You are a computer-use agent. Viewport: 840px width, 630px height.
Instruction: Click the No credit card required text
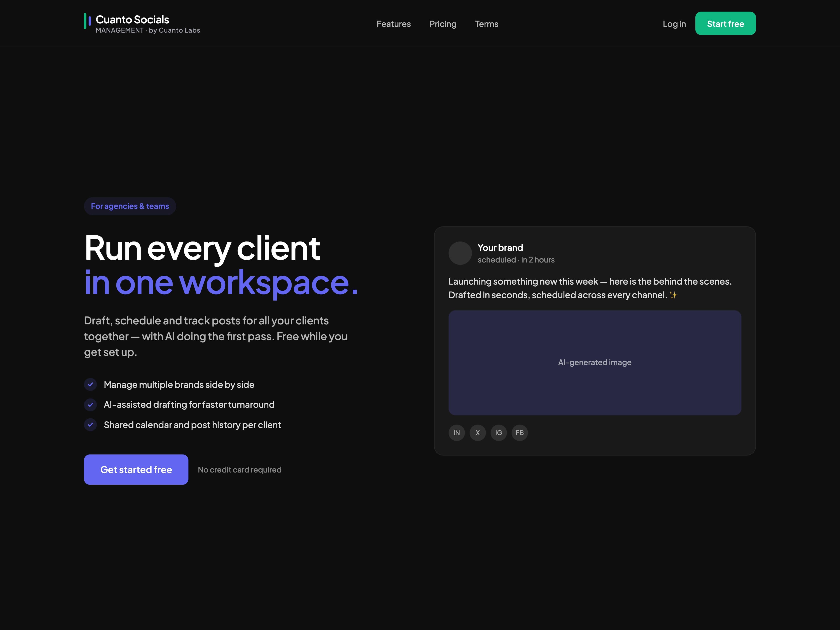click(240, 470)
